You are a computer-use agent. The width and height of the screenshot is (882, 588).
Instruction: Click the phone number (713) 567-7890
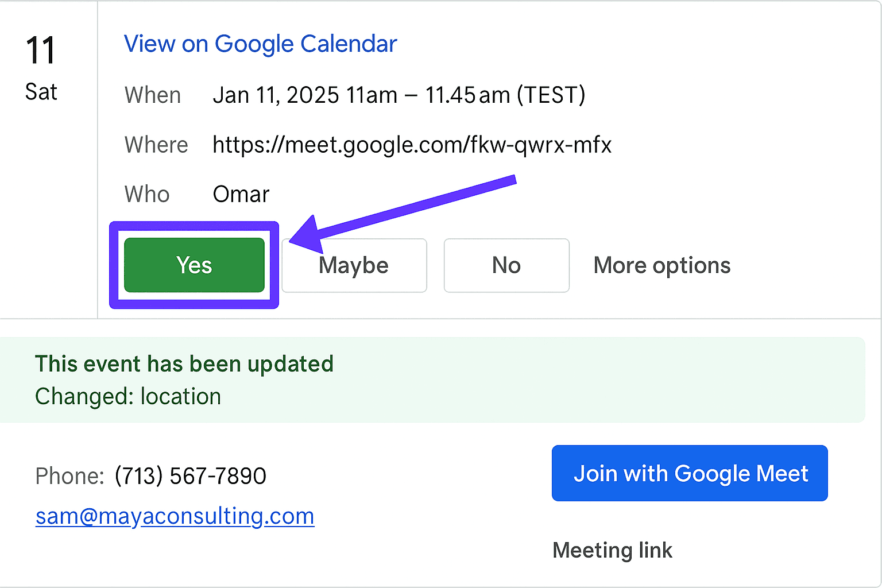point(190,476)
